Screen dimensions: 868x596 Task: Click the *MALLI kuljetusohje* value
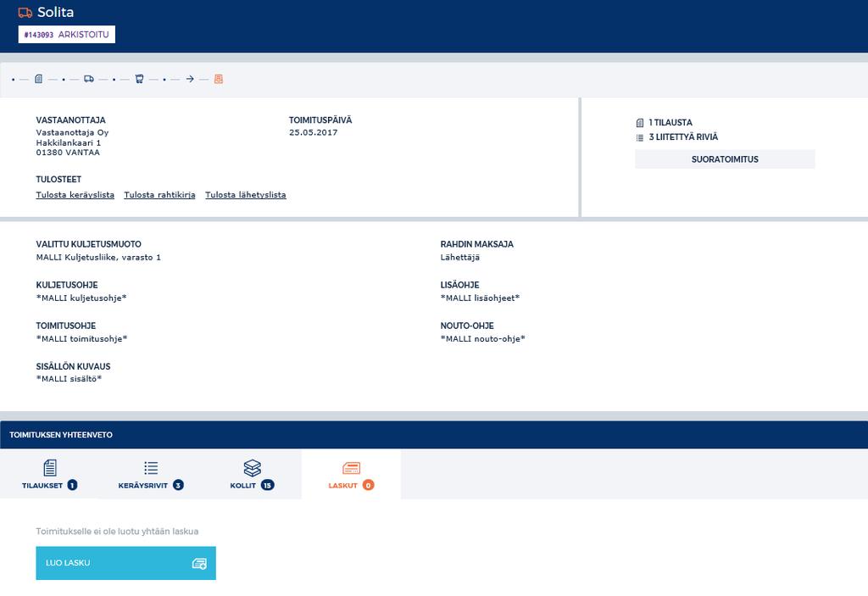coord(81,298)
